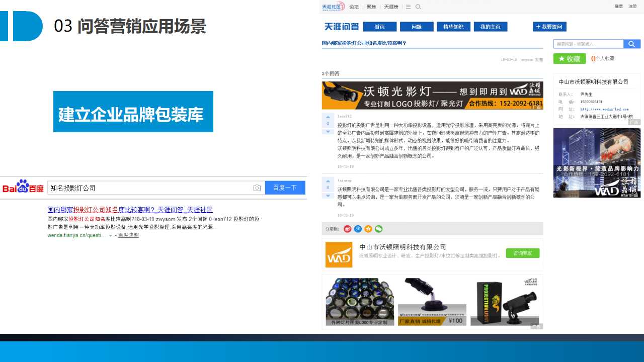Click the Baidu logo
Screen dimensions: 644x362
click(x=23, y=187)
